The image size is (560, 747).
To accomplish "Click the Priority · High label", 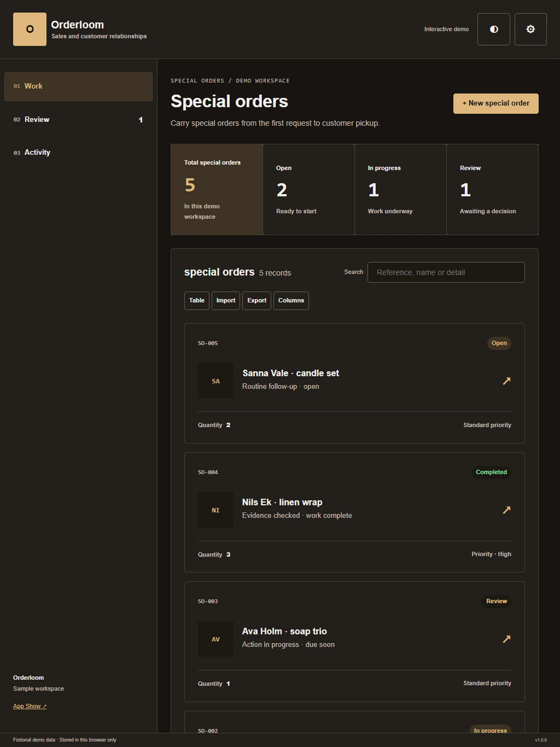I will pyautogui.click(x=491, y=554).
